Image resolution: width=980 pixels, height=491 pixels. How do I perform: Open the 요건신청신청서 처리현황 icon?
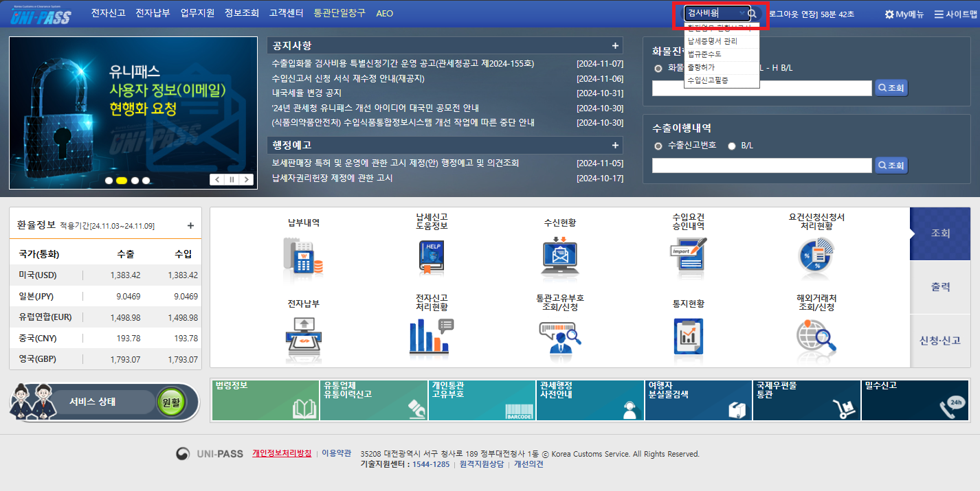pyautogui.click(x=816, y=254)
